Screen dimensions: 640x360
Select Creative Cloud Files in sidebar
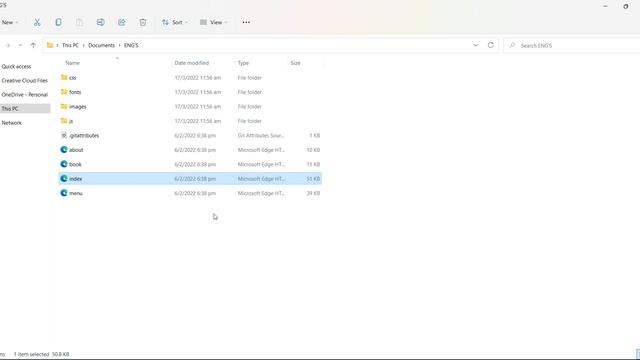25,81
